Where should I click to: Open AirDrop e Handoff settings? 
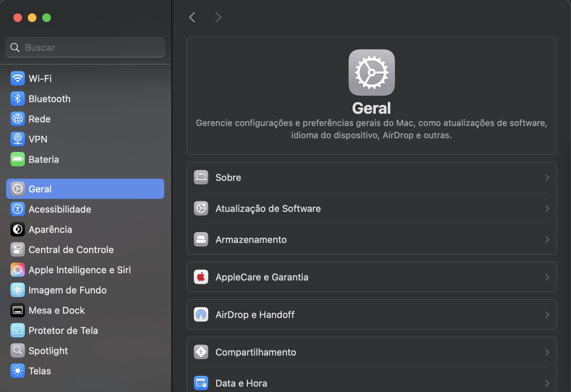pyautogui.click(x=372, y=314)
